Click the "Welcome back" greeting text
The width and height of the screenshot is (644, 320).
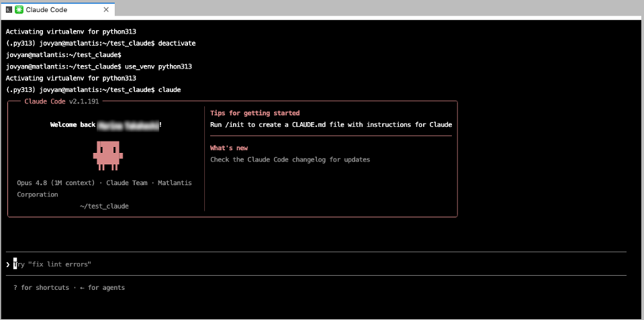point(73,125)
